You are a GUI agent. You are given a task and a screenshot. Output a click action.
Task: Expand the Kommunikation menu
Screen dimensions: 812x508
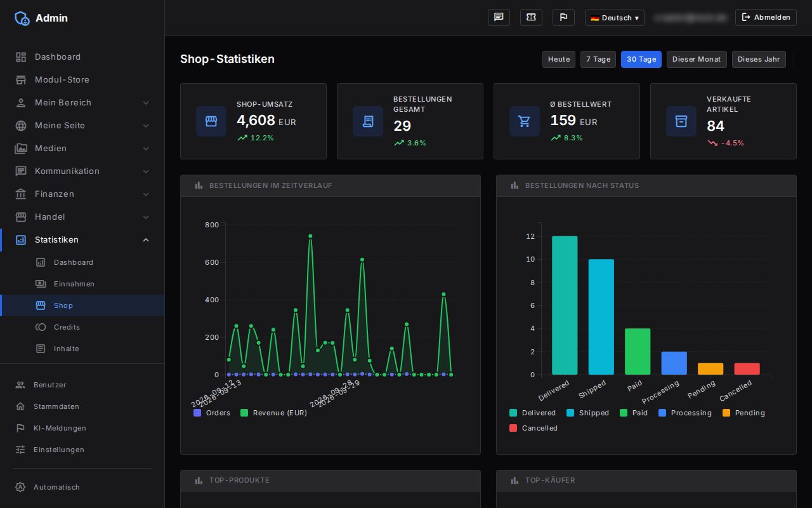[82, 171]
